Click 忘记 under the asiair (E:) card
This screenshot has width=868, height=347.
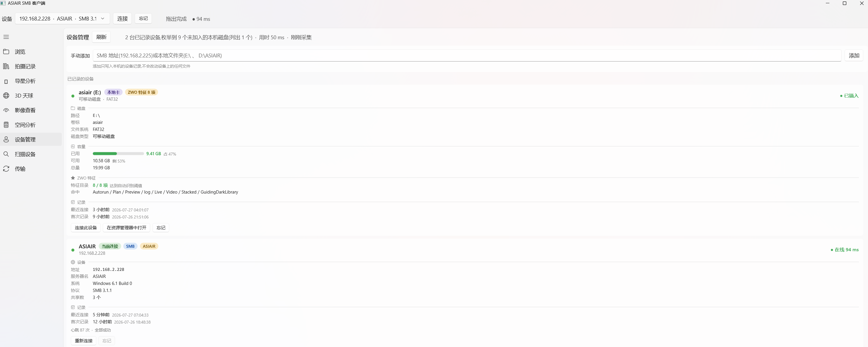161,228
